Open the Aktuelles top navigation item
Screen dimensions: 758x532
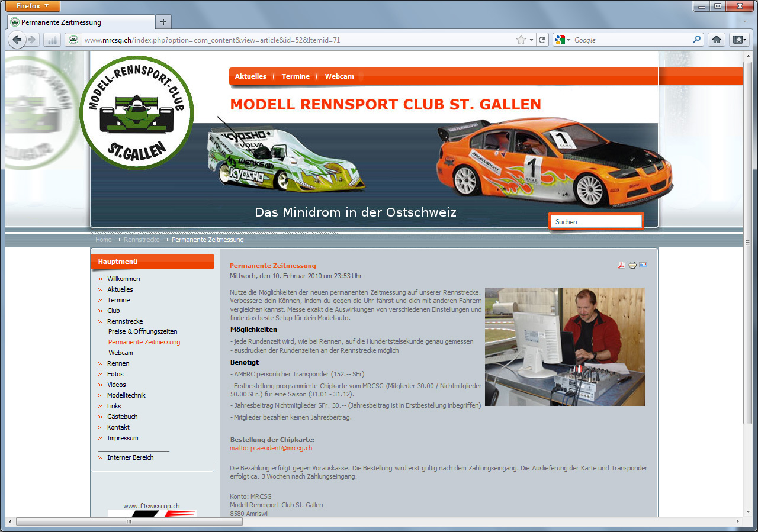click(250, 76)
